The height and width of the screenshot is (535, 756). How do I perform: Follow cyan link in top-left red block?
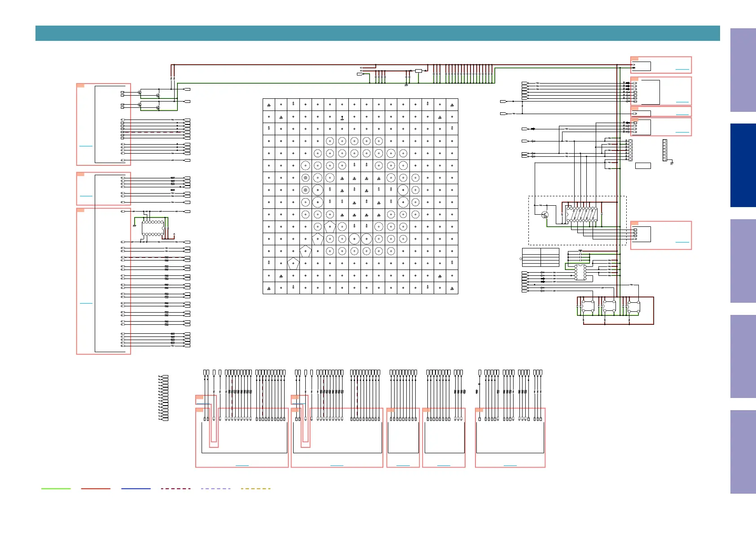86,146
